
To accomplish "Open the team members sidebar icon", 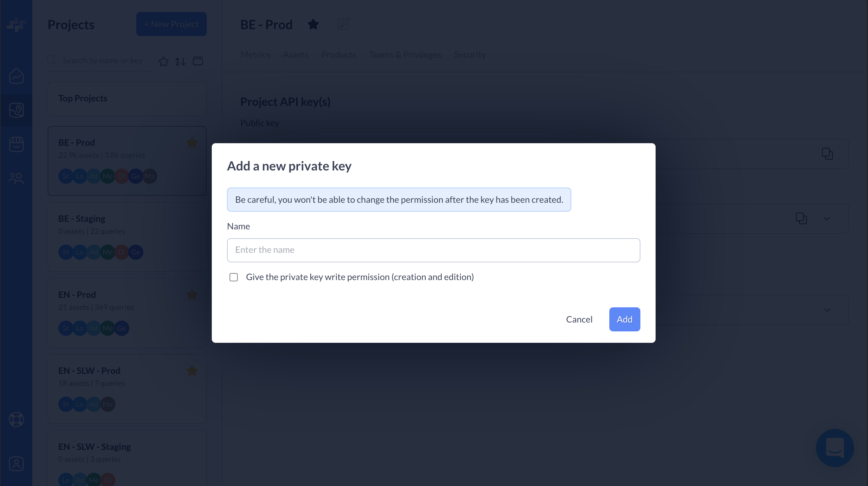I will coord(16,178).
